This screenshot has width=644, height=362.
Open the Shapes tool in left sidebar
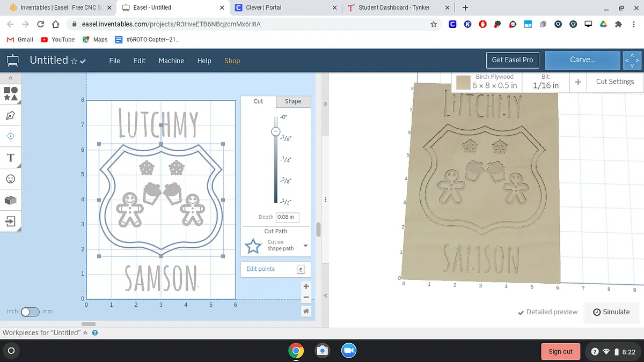coord(11,94)
